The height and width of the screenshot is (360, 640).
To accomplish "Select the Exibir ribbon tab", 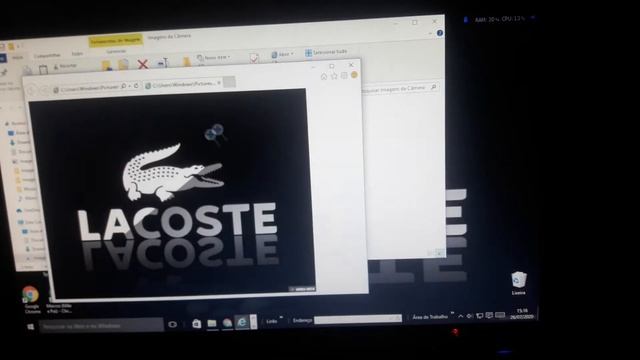I will (x=77, y=53).
